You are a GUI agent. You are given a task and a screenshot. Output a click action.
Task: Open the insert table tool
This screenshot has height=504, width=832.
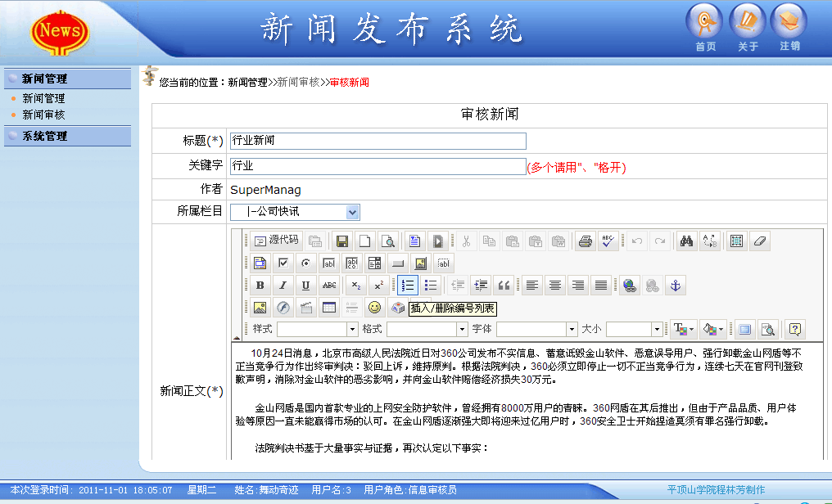click(328, 307)
